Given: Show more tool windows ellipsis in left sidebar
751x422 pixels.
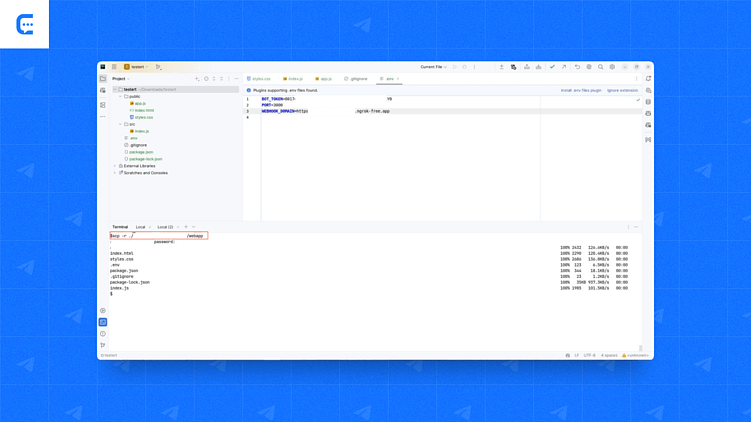Looking at the screenshot, I should point(103,116).
